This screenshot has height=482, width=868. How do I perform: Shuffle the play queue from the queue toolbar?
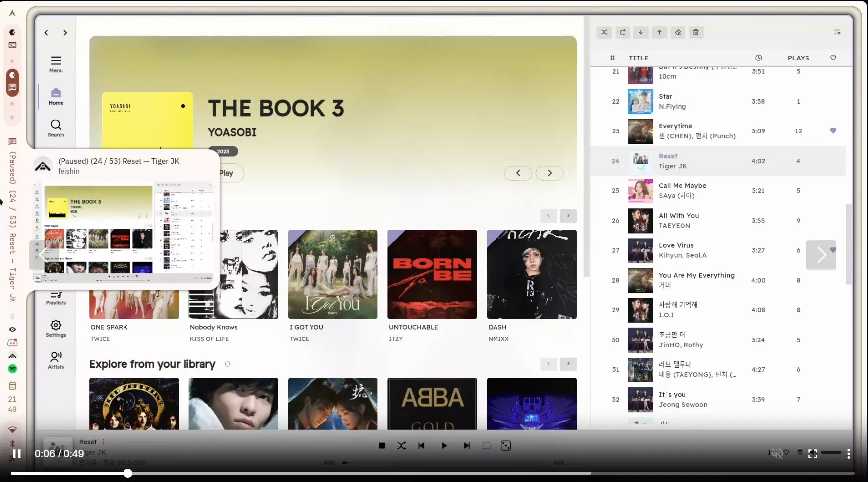604,32
